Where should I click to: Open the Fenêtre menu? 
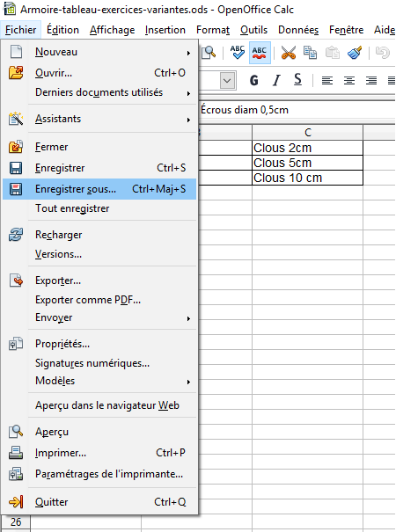[x=346, y=30]
